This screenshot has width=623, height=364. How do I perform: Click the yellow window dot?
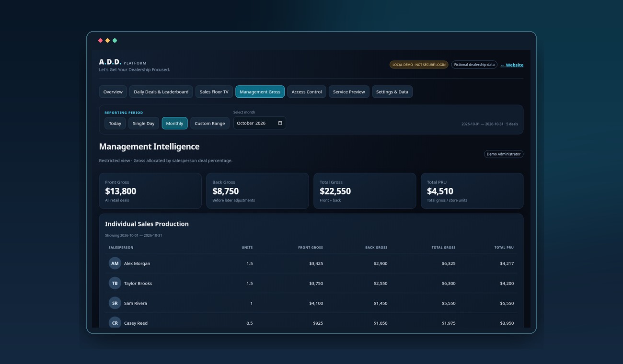tap(107, 41)
